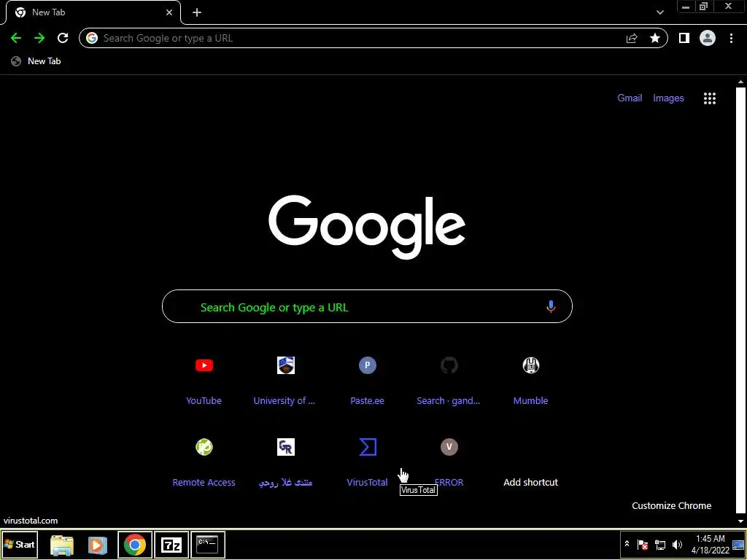Open the YouTube shortcut icon
This screenshot has width=747, height=560.
pyautogui.click(x=204, y=365)
